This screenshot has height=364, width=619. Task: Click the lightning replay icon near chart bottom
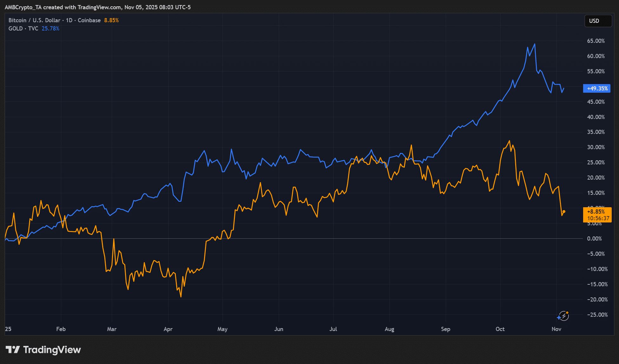pos(563,316)
